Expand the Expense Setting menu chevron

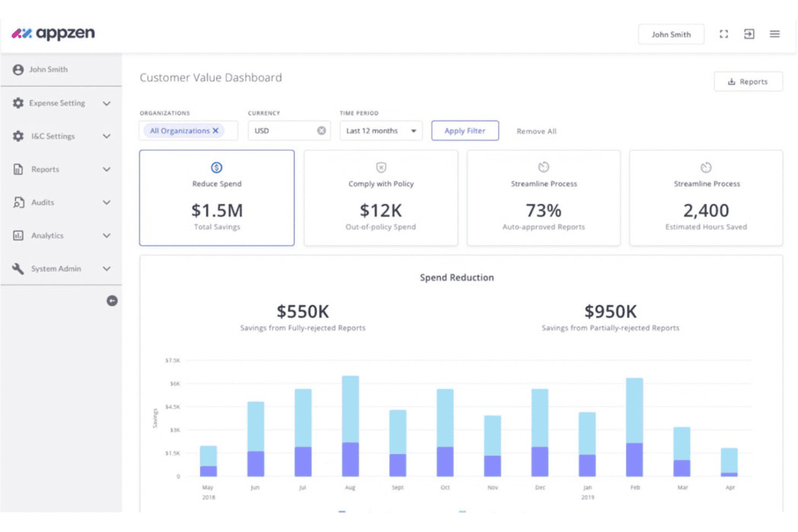(x=107, y=103)
